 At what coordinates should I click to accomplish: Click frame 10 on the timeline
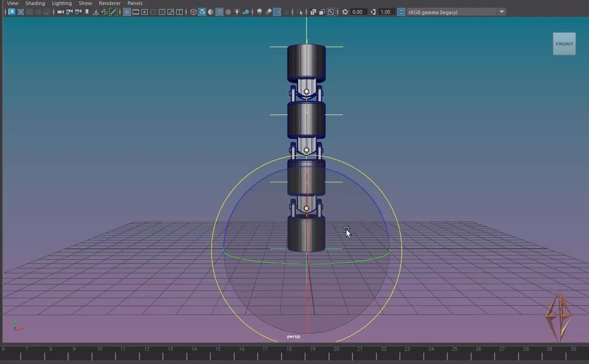coord(99,349)
